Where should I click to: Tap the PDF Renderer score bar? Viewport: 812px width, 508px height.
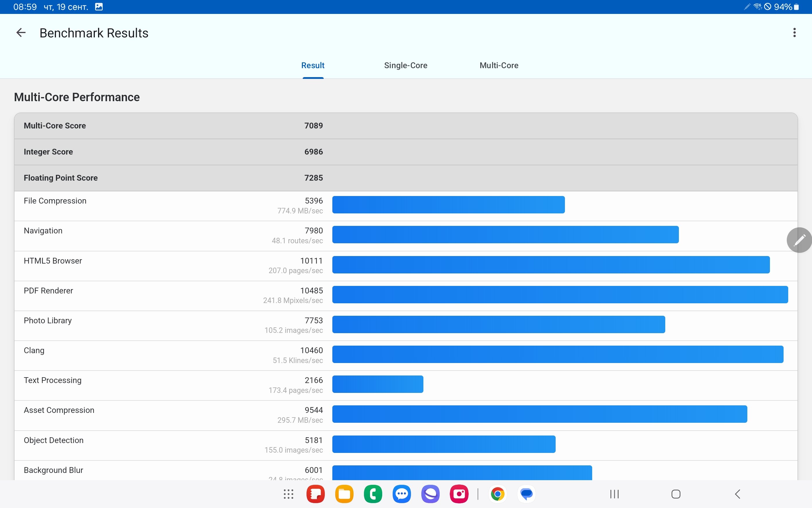point(560,295)
